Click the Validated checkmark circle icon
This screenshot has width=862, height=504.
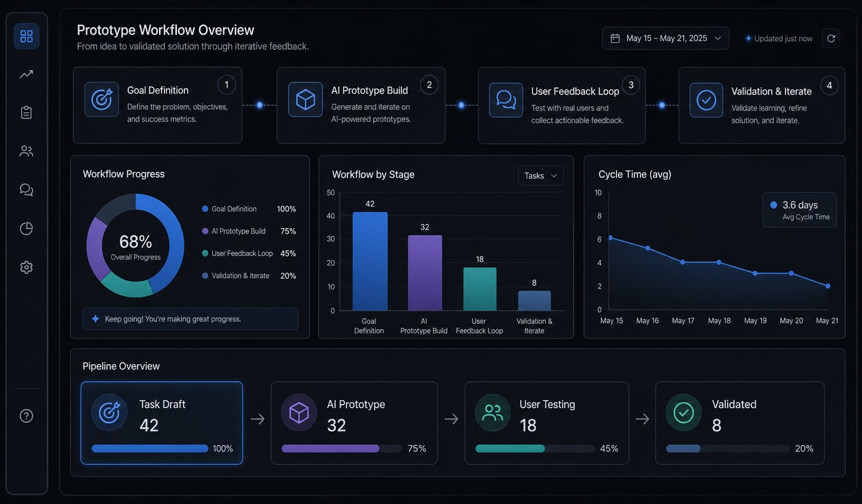pos(683,413)
